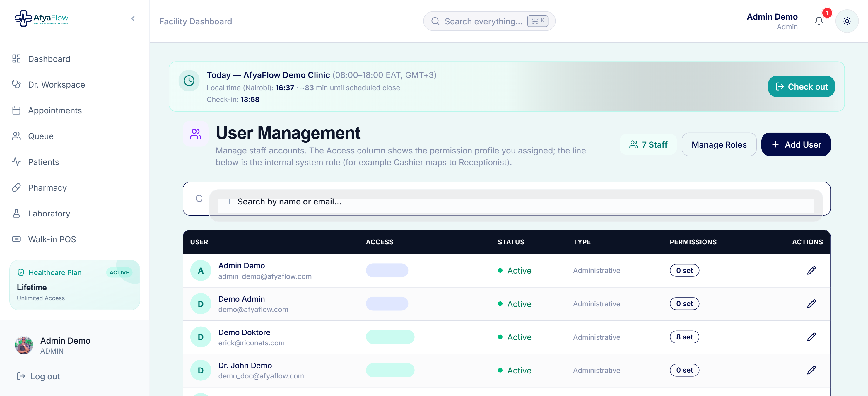Click the avatar of Demo Doktore's row

[201, 337]
